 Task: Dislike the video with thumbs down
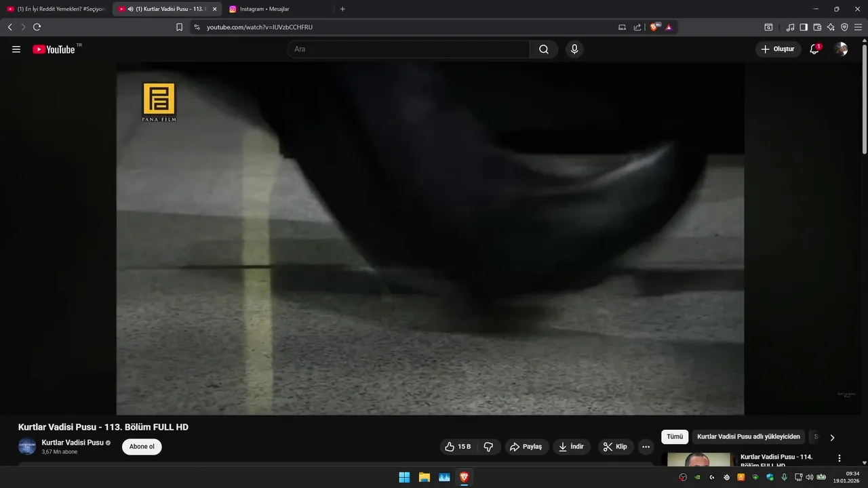point(488,447)
